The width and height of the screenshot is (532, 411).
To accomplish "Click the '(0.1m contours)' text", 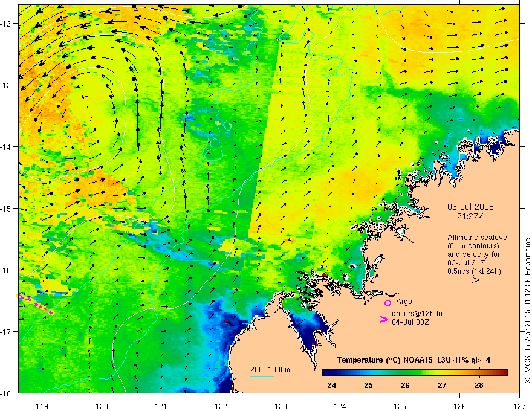I will [x=473, y=246].
